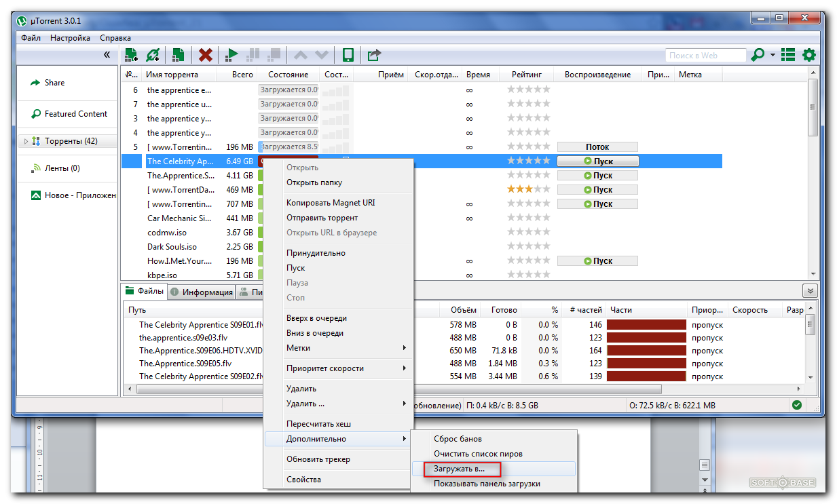Click the Share arrow toolbar icon

(374, 55)
